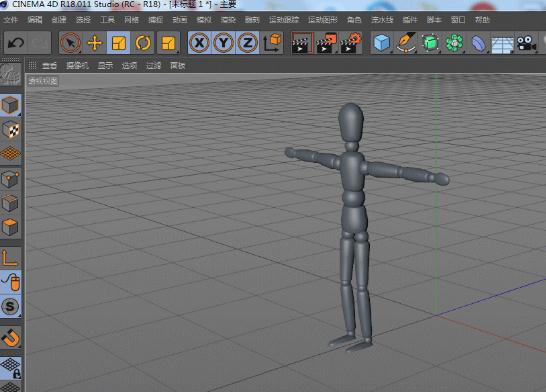This screenshot has height=392, width=546.
Task: Open the viewport 查看 (View) menu
Action: (49, 65)
